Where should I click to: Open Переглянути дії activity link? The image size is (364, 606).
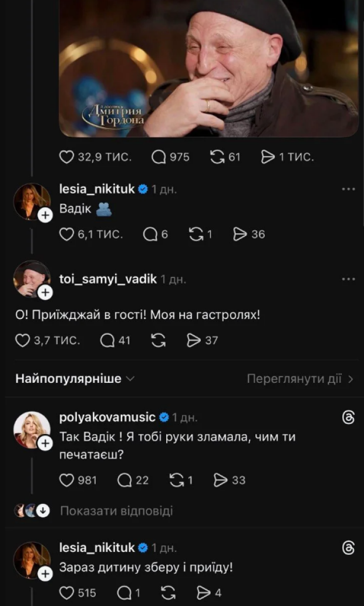(x=299, y=379)
